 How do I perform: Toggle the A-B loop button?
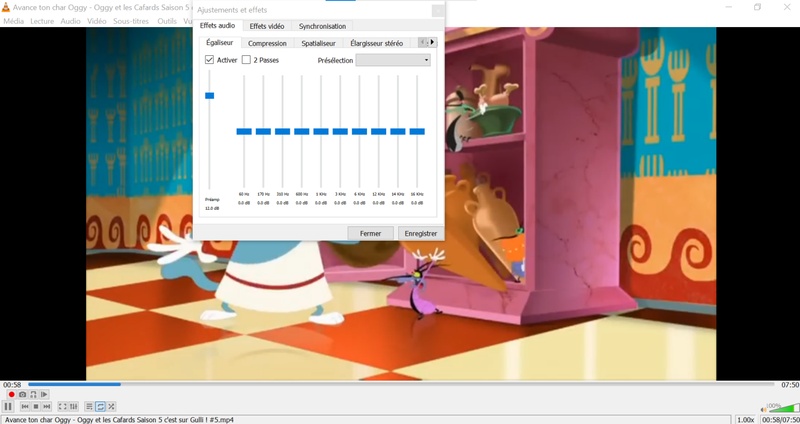click(33, 394)
